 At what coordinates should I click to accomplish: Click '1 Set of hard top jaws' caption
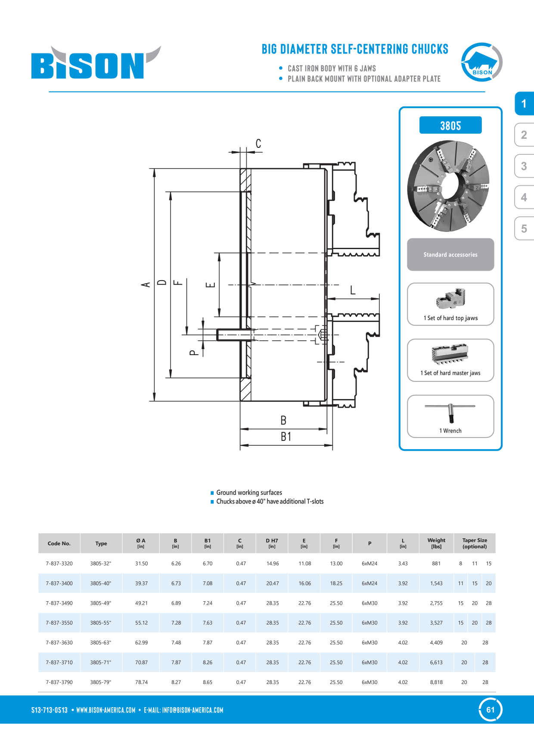(450, 318)
